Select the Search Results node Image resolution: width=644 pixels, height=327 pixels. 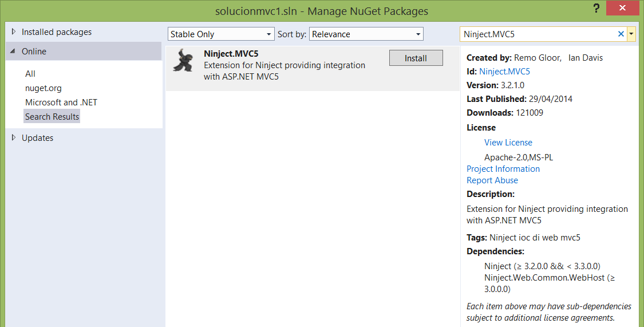tap(52, 117)
